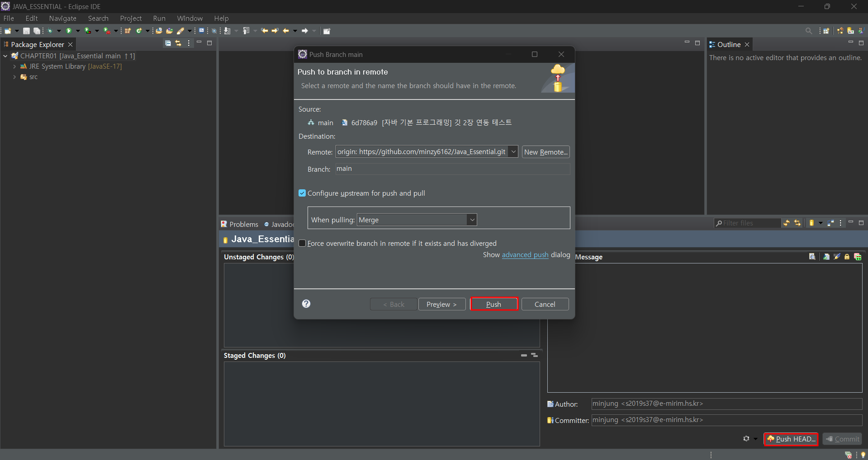Click the Forward navigation arrow icon
The image size is (868, 460).
pos(305,31)
